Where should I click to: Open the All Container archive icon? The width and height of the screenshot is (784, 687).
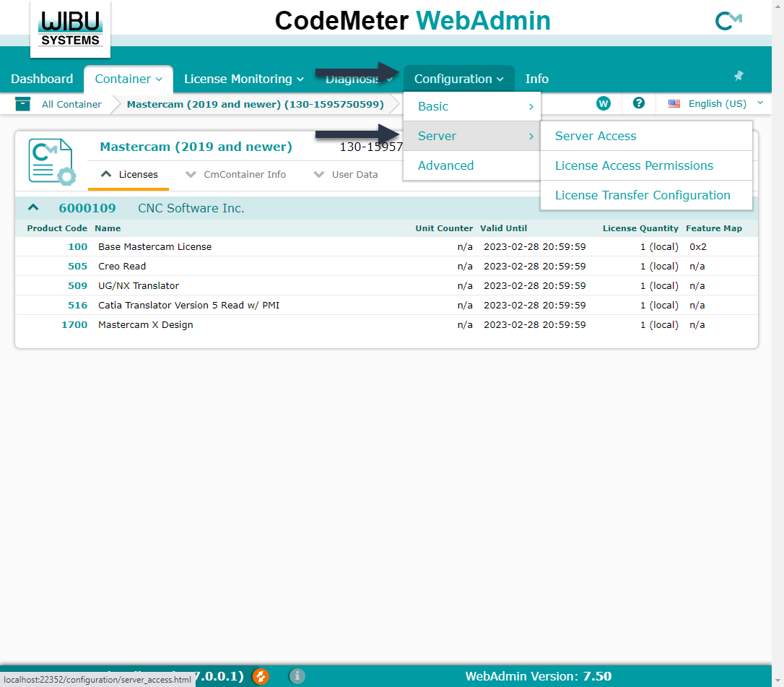pos(22,103)
